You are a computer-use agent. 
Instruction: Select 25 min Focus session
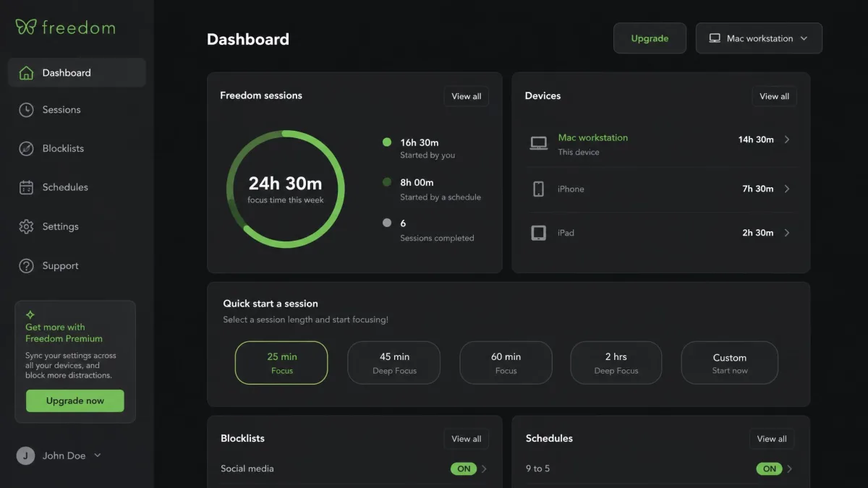[x=281, y=363]
